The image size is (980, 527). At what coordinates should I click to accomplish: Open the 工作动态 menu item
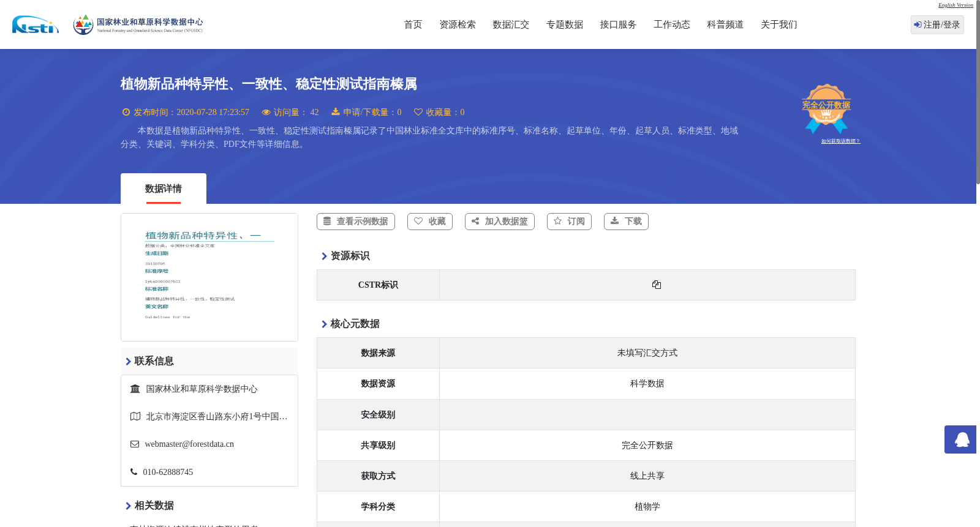tap(672, 24)
